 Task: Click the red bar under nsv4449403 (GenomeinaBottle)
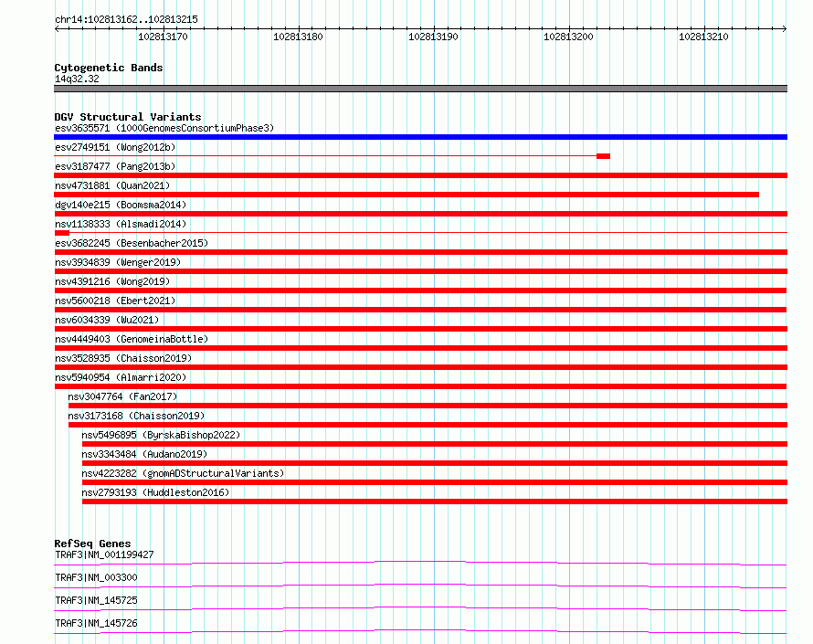click(420, 348)
